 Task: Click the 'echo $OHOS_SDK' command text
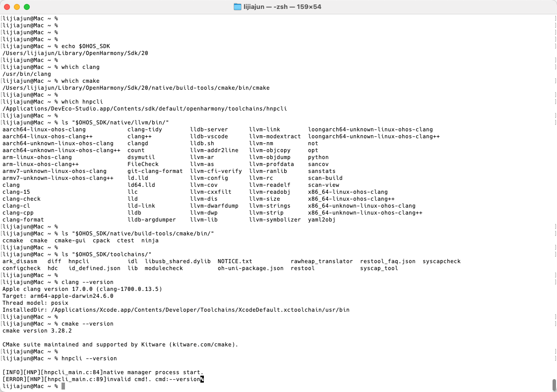[86, 46]
